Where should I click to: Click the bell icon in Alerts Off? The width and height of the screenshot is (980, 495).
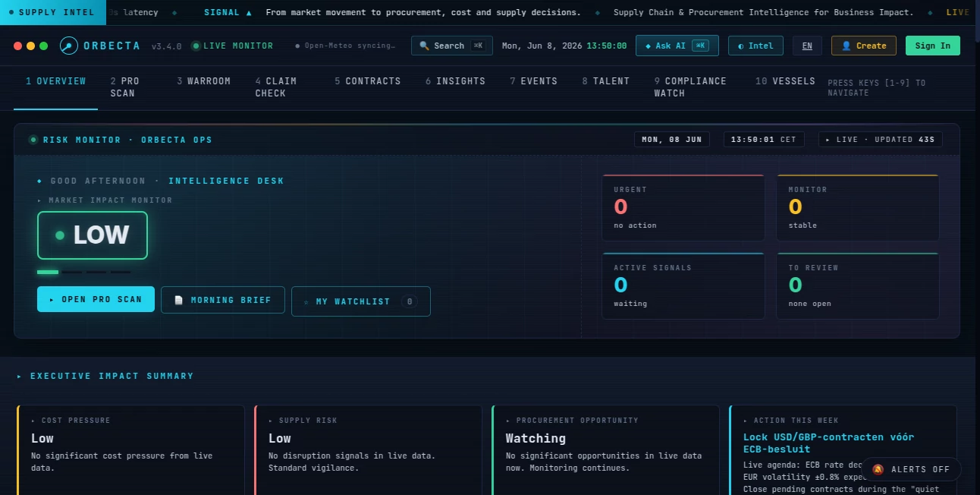[x=878, y=469]
